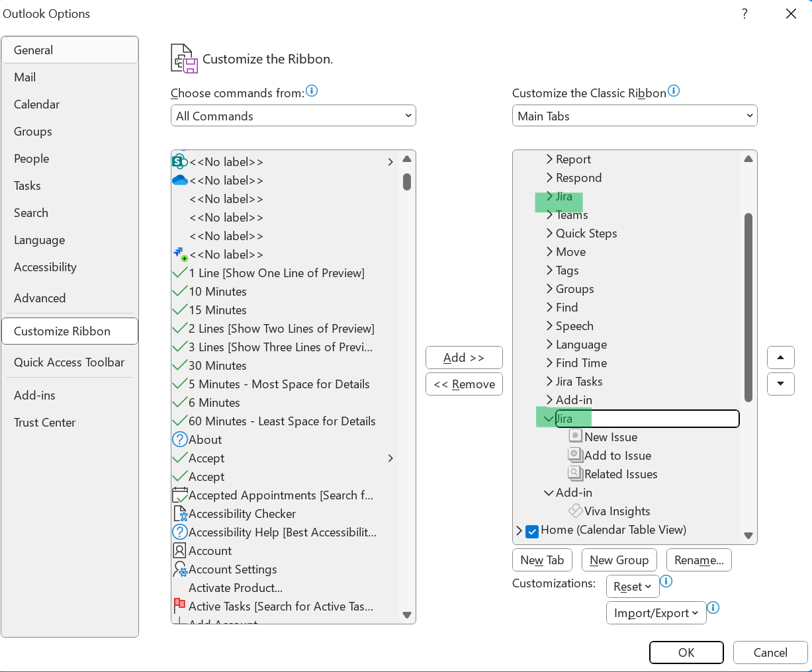The height and width of the screenshot is (672, 812).
Task: Uncheck the Home (Calendar Table View) checkbox
Action: (532, 531)
